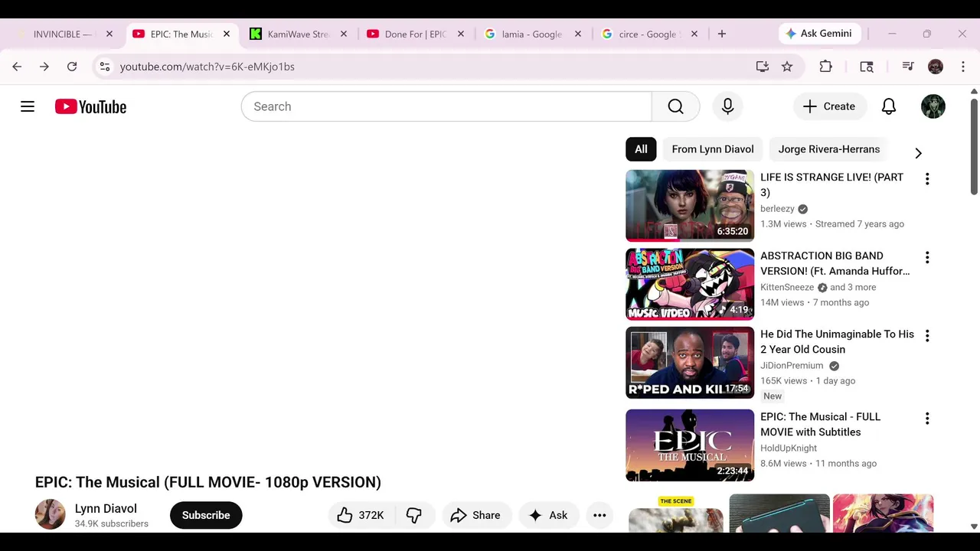Show more filter chips with arrow
The width and height of the screenshot is (980, 551).
[x=918, y=153]
